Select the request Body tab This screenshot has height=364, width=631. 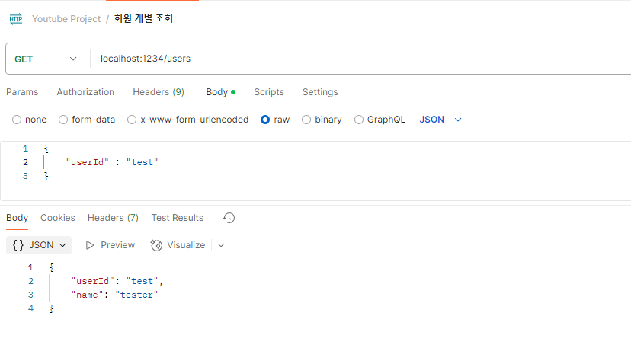click(x=220, y=92)
